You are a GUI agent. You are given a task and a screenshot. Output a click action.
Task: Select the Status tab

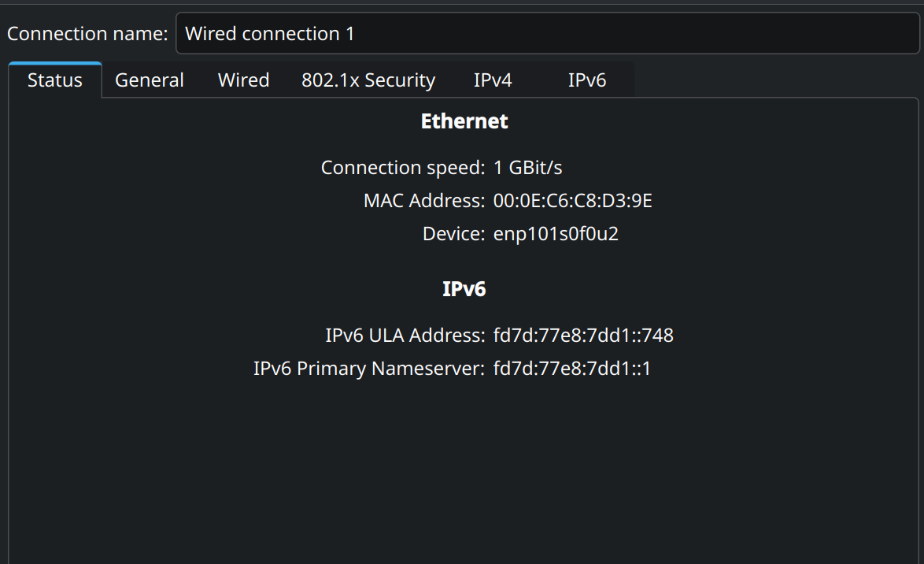55,80
